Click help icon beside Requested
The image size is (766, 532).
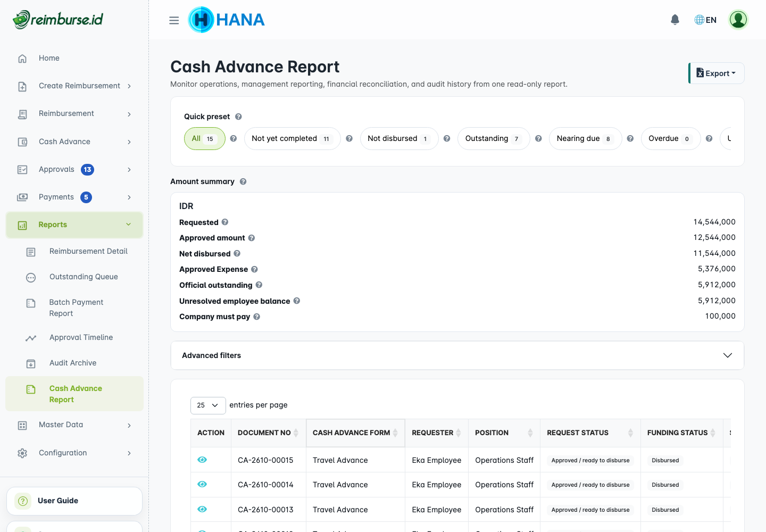(x=225, y=222)
